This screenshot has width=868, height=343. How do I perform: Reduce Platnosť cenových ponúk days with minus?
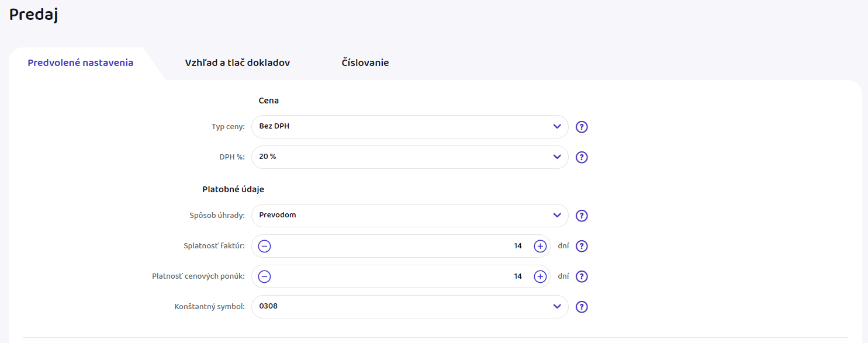click(x=264, y=276)
